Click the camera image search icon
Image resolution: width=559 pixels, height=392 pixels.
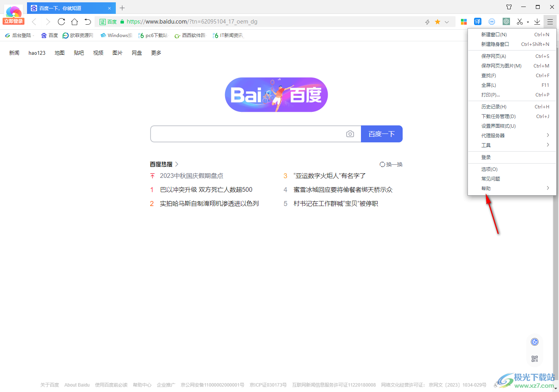pos(350,134)
